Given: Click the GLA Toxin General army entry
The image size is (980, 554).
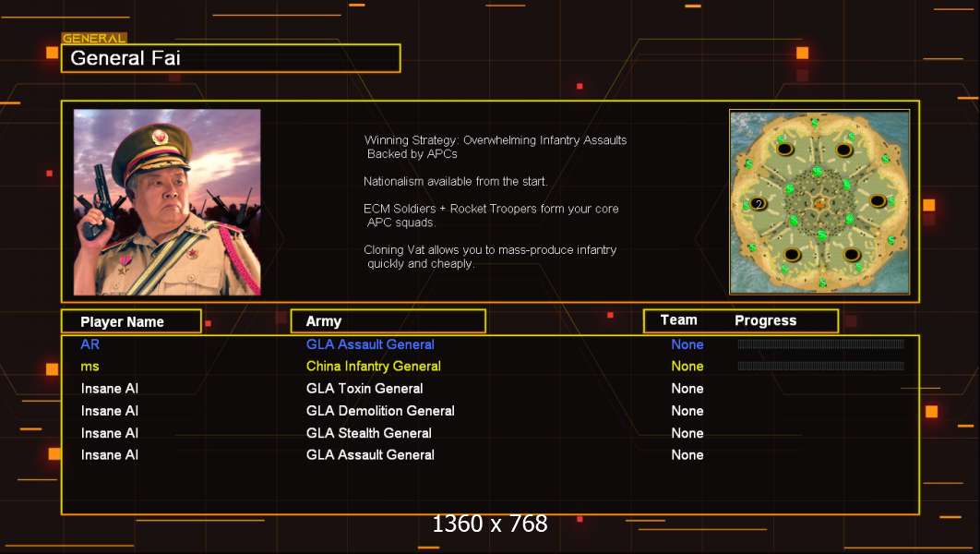Looking at the screenshot, I should (365, 389).
